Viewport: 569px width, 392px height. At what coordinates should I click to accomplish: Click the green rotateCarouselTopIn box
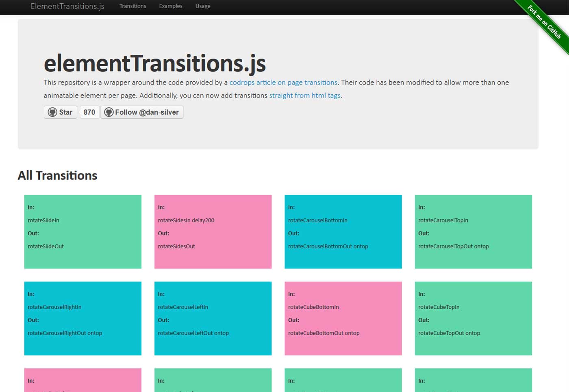tap(473, 232)
